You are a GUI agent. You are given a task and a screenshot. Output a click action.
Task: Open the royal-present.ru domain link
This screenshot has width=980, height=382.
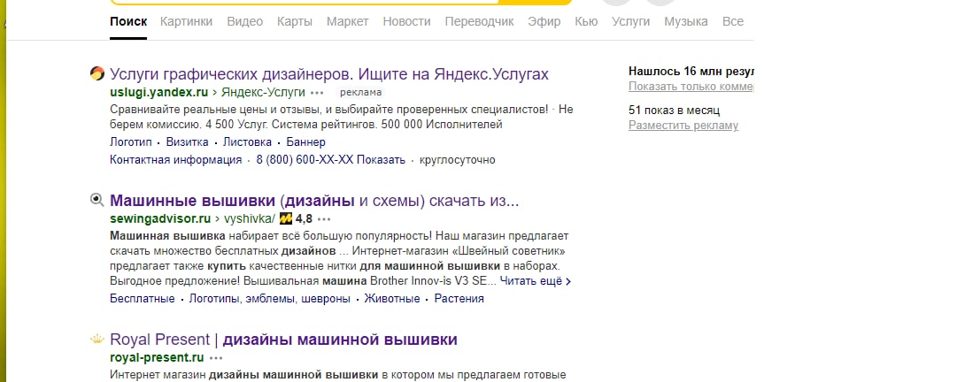pos(157,358)
